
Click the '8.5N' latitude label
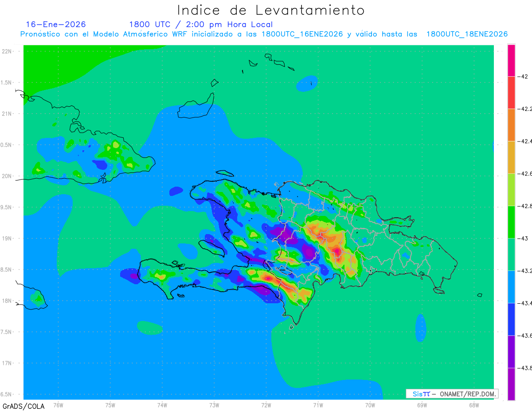pos(7,270)
